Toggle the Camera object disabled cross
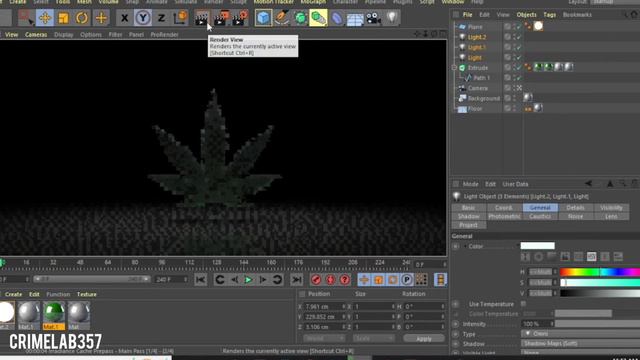The height and width of the screenshot is (360, 640). coord(519,88)
